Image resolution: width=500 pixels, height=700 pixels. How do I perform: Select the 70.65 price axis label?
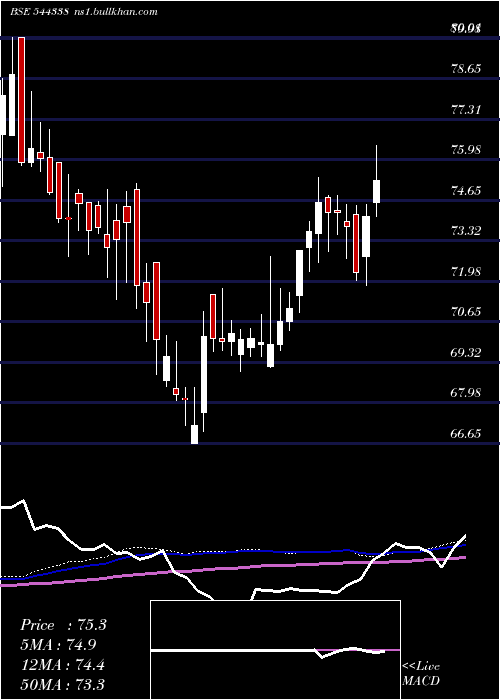click(x=466, y=312)
